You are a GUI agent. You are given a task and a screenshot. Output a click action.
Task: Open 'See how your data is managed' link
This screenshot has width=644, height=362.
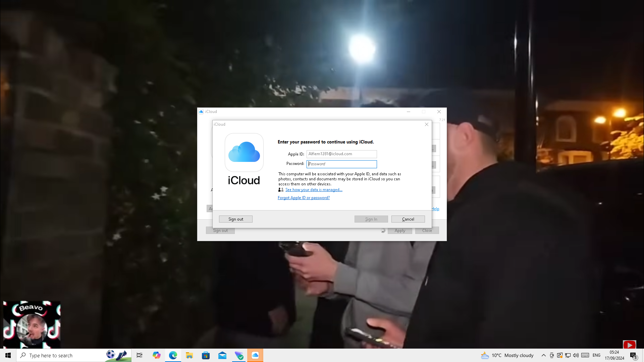[x=314, y=190]
